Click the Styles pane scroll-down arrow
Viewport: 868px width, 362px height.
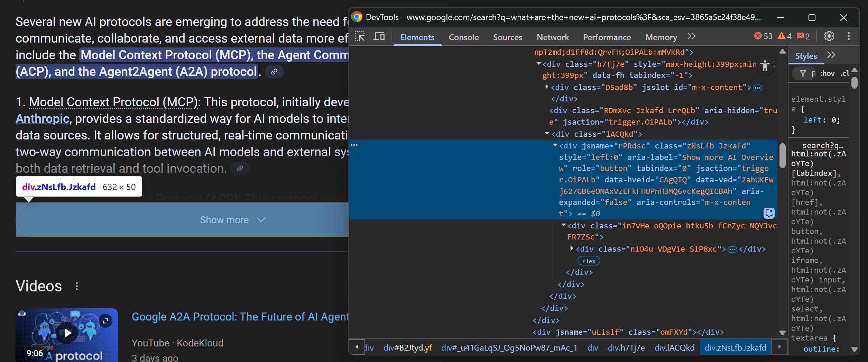point(855,350)
